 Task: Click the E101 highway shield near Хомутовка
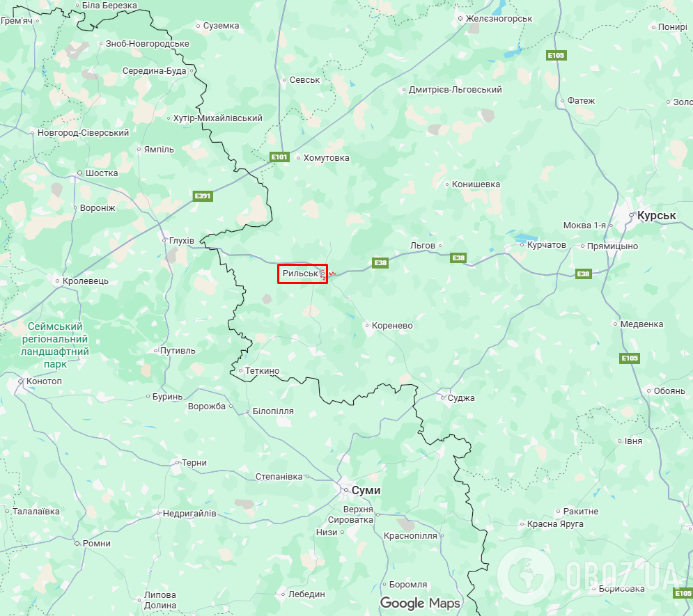279,157
